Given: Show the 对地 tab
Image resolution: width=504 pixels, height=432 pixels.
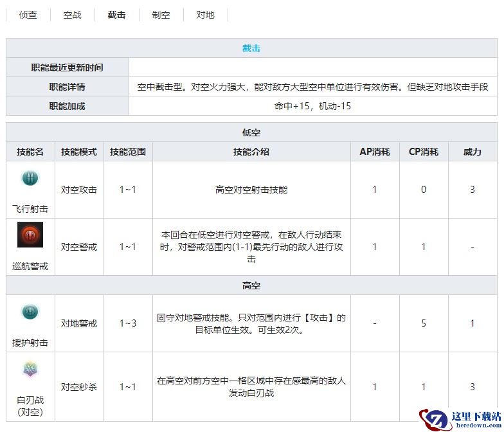Looking at the screenshot, I should tap(205, 15).
